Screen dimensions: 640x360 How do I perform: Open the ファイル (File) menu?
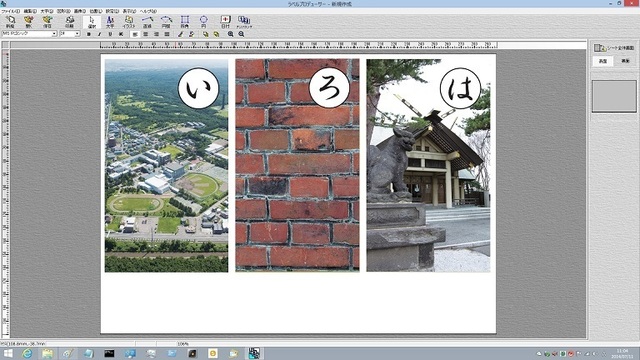[11, 11]
